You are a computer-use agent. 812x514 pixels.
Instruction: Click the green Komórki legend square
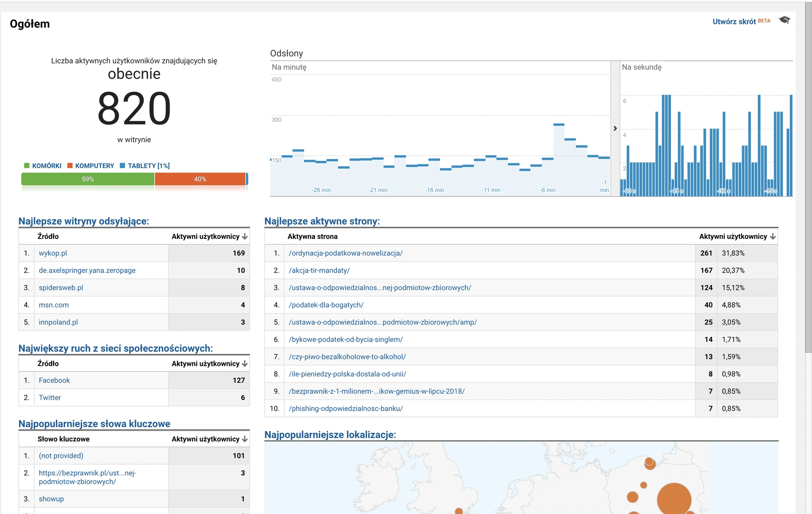click(x=27, y=166)
